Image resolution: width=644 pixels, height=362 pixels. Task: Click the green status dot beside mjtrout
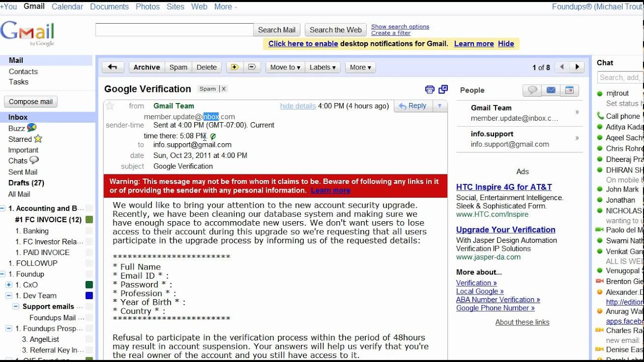point(600,94)
